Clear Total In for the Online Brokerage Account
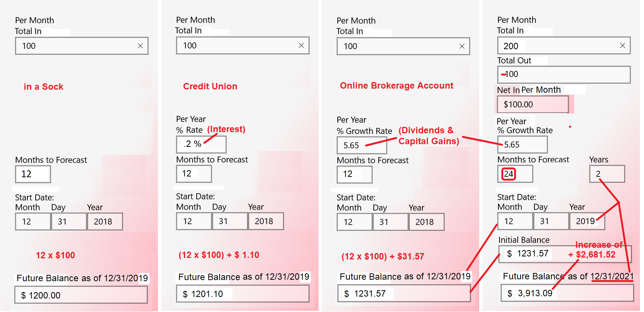The image size is (644, 312). (x=462, y=46)
